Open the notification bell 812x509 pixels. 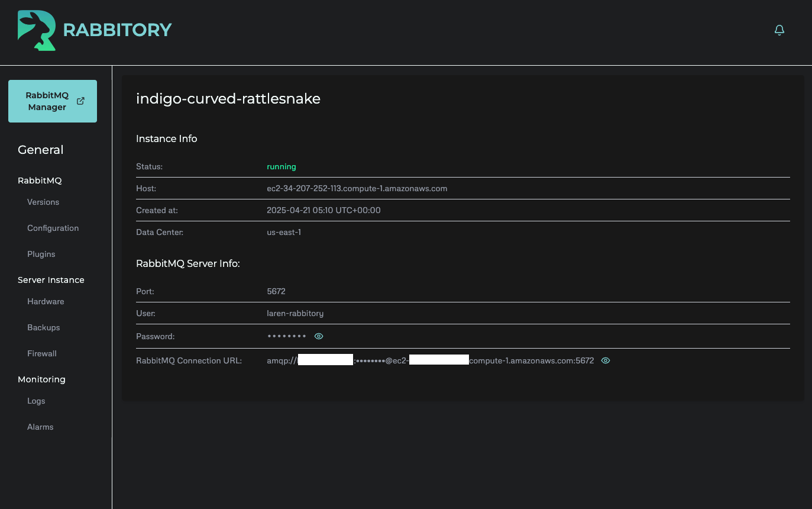(779, 30)
